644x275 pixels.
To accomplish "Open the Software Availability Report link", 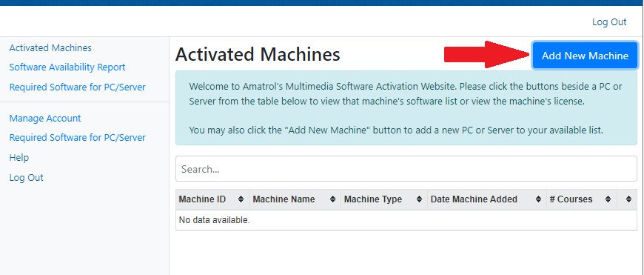I will point(67,67).
